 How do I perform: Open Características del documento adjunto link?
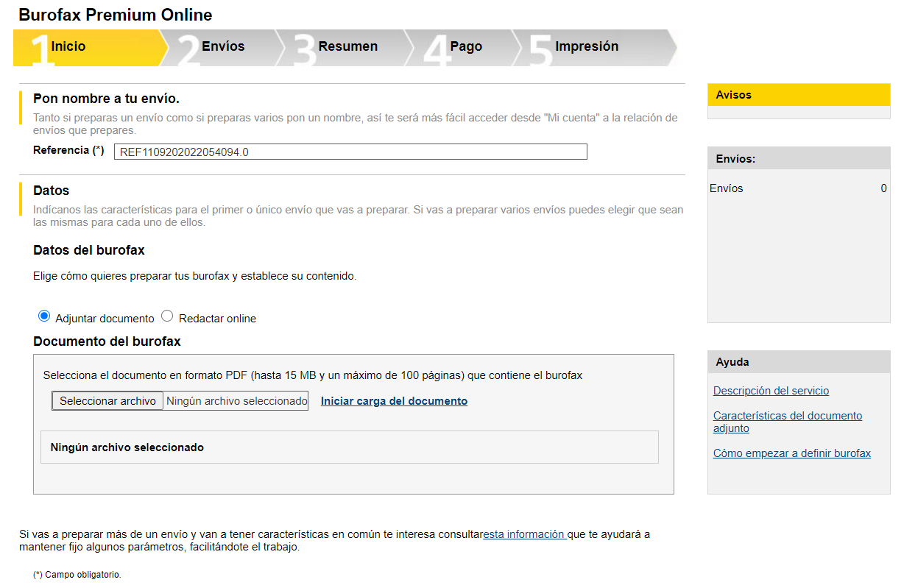(x=787, y=422)
